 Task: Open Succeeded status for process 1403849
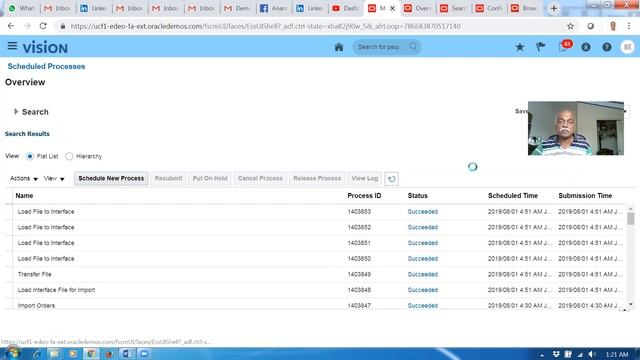[x=422, y=274]
